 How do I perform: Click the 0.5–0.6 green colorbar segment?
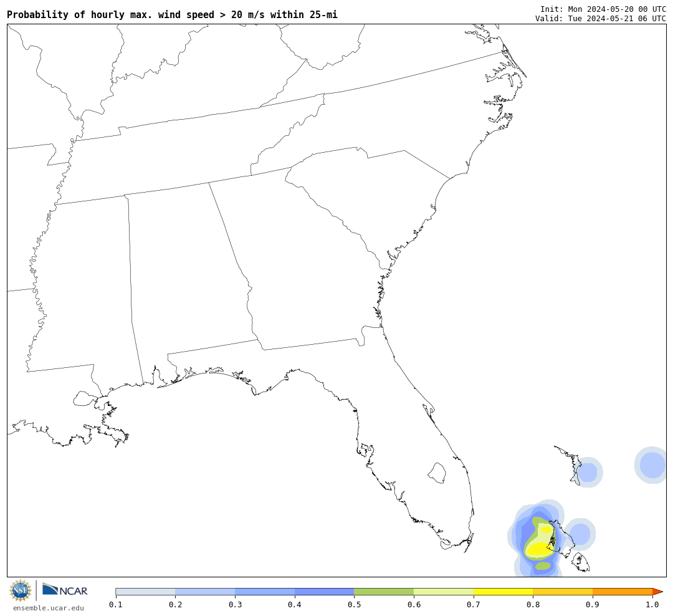pos(384,592)
